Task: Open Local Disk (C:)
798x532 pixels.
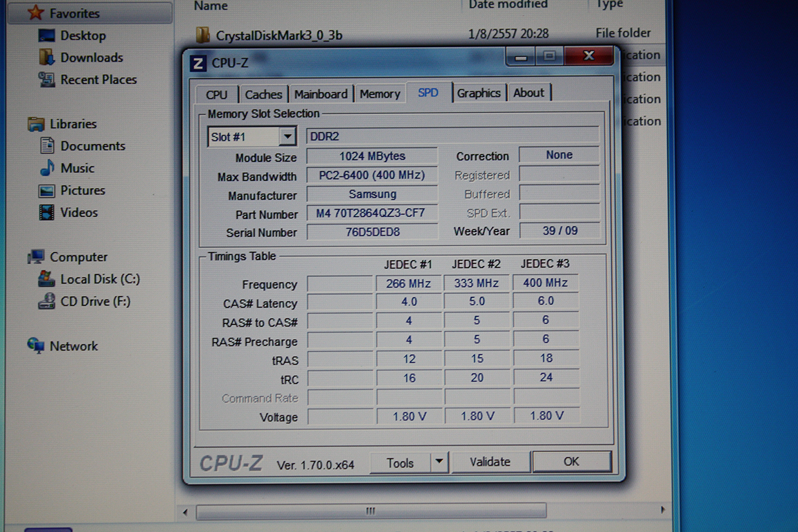Action: (x=100, y=279)
